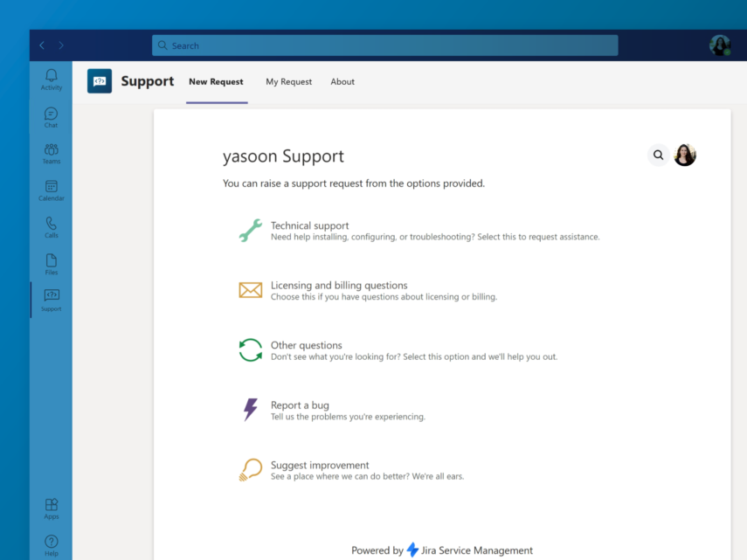Choose Licensing and billing questions
Viewport: 747px width, 560px height.
point(368,290)
